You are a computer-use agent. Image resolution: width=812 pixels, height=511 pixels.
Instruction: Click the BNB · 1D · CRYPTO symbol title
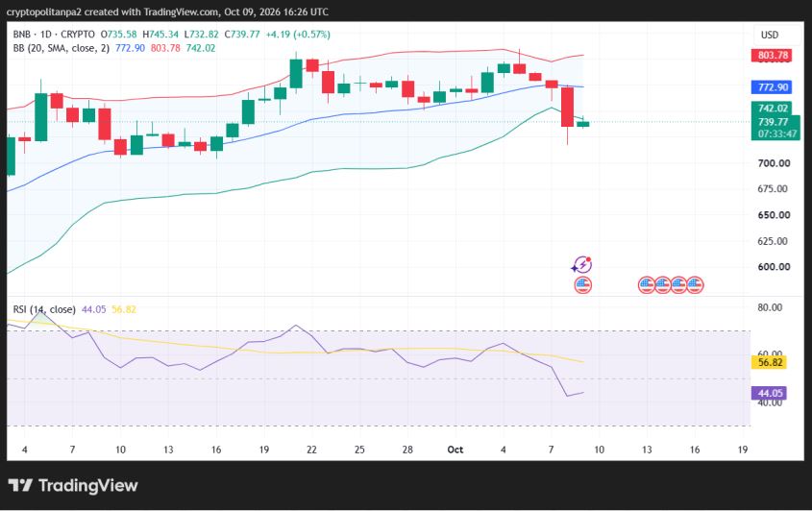pyautogui.click(x=54, y=35)
